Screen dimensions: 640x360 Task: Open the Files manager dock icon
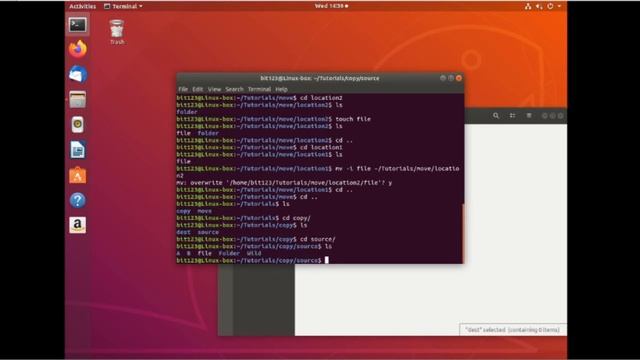click(x=78, y=100)
